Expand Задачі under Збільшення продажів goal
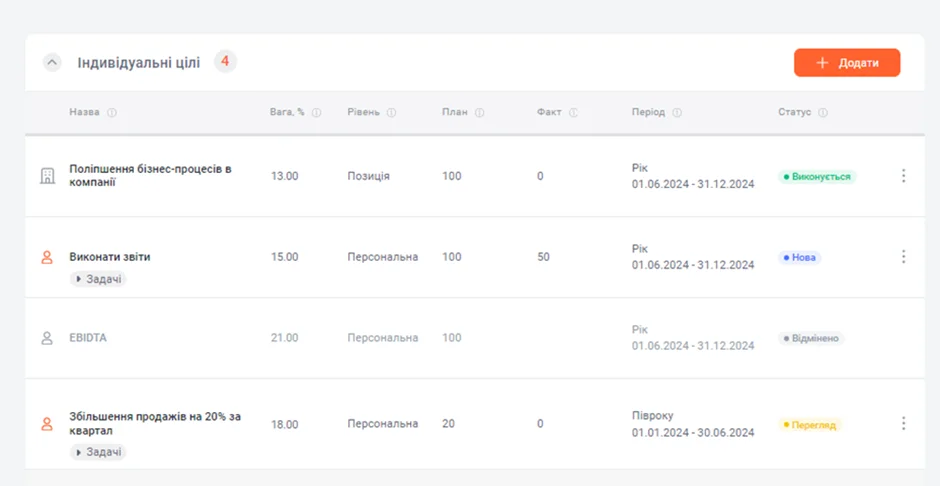This screenshot has height=486, width=940. coord(98,452)
